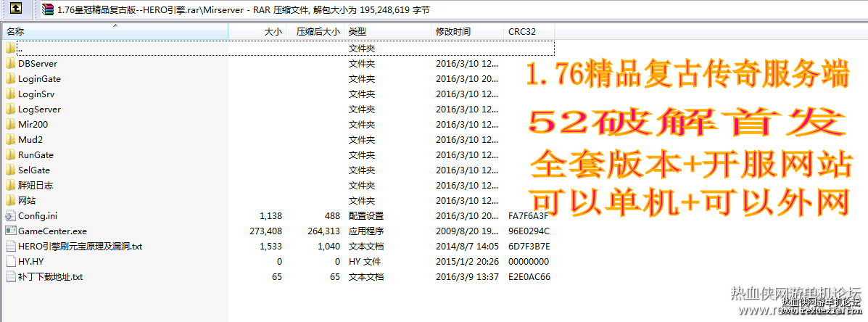Sort files by the CRC32 column header

[529, 32]
